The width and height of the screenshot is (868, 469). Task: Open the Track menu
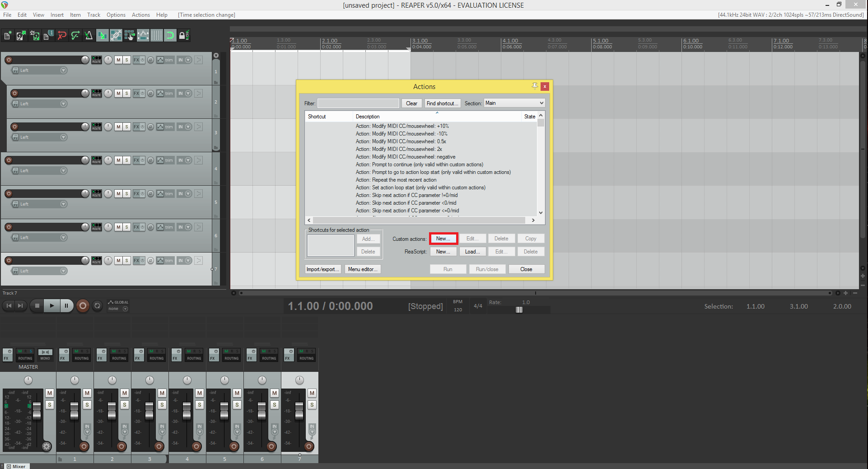pyautogui.click(x=93, y=15)
